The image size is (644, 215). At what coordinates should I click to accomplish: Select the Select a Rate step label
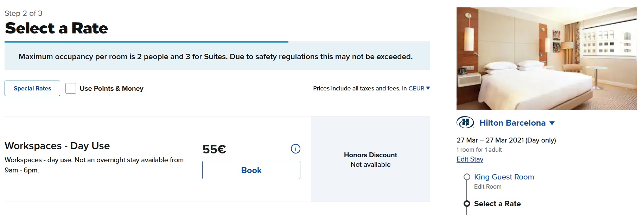[x=497, y=204]
